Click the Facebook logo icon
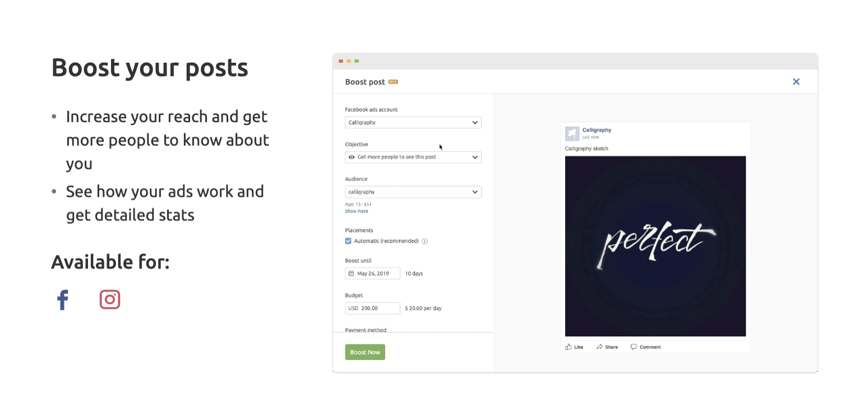The width and height of the screenshot is (868, 402). point(63,299)
